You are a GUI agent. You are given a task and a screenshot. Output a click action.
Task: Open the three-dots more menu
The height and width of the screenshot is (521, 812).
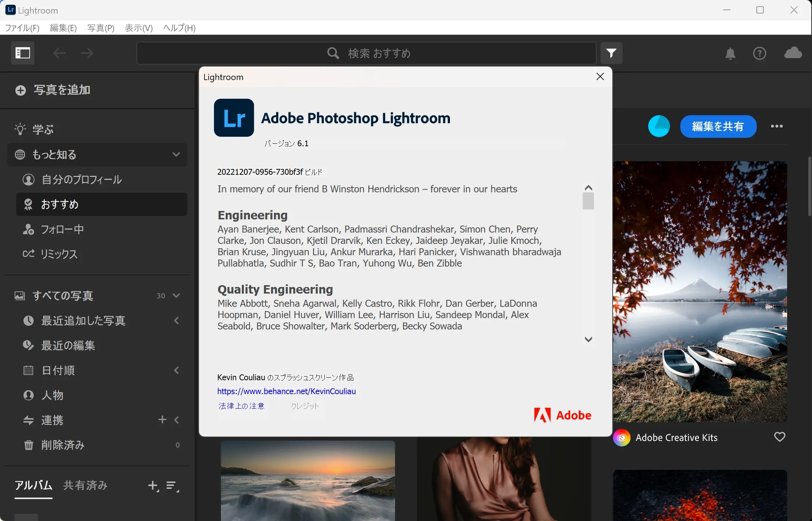point(777,126)
